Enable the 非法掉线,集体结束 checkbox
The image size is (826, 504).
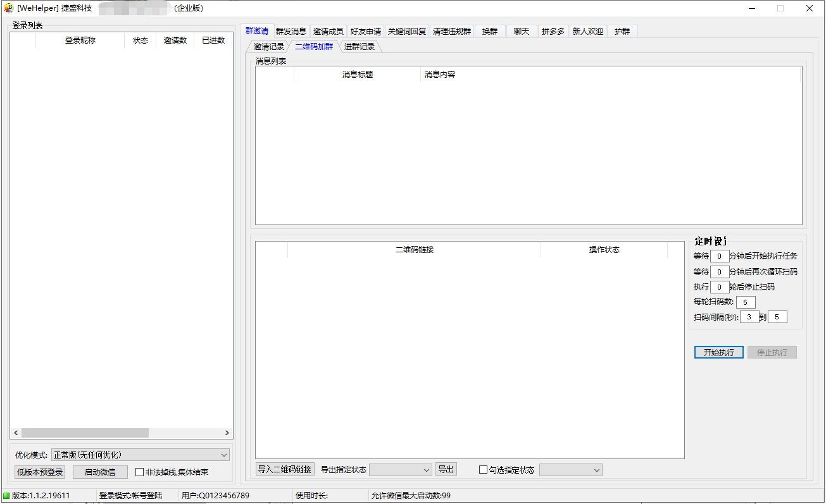pyautogui.click(x=138, y=472)
